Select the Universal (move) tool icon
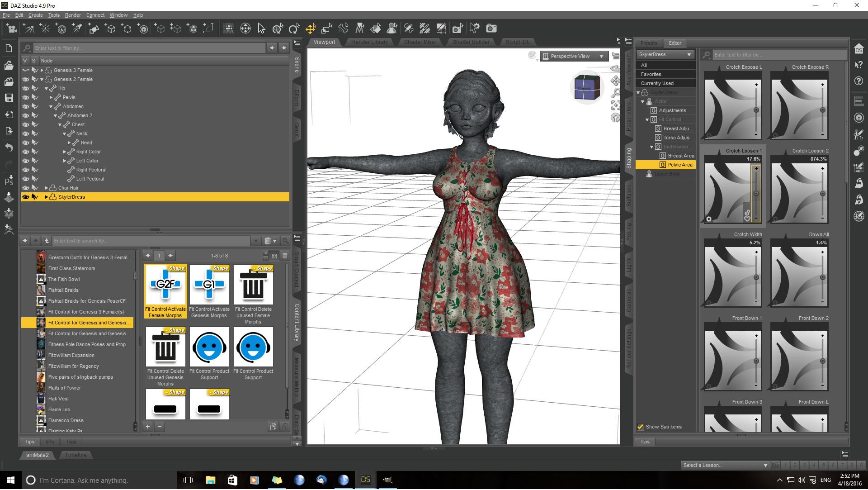 click(310, 29)
